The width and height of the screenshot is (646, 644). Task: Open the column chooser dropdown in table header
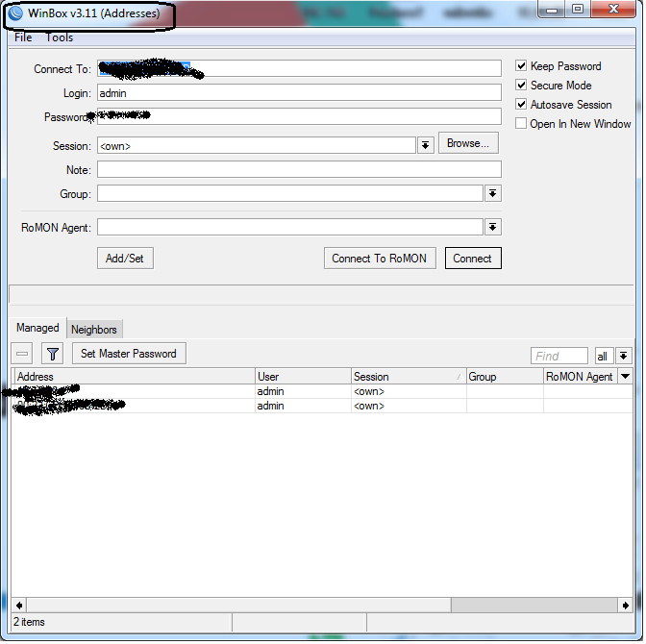[x=626, y=377]
